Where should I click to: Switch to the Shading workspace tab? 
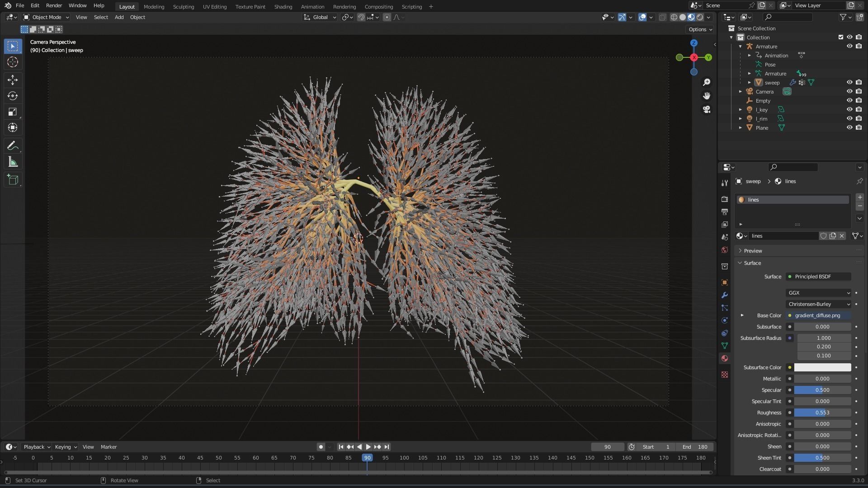coord(283,7)
